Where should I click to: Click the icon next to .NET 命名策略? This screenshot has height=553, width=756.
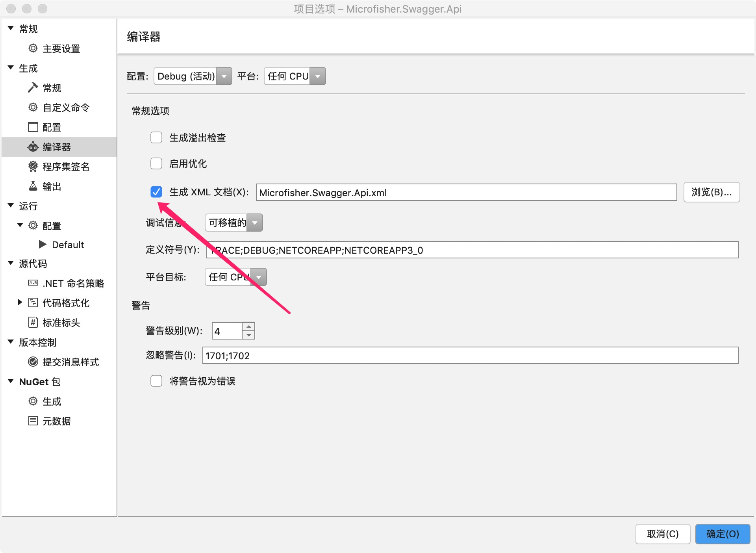(x=33, y=283)
